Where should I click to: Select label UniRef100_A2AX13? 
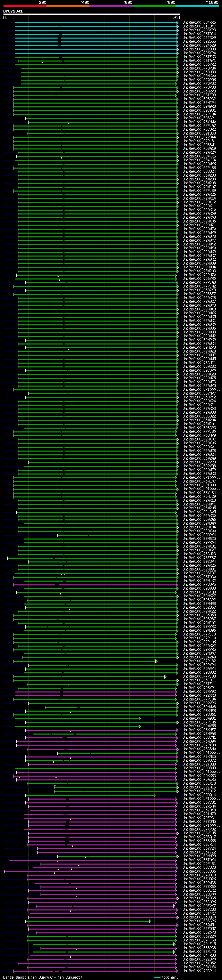(x=199, y=500)
